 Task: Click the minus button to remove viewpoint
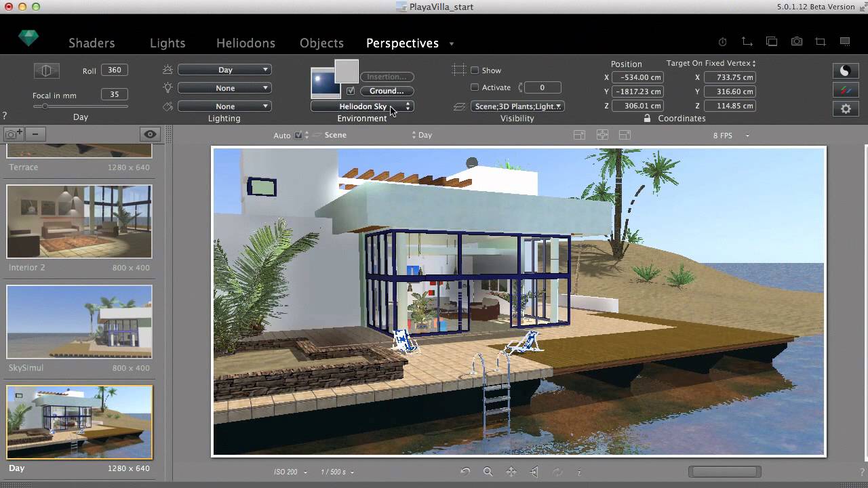(x=35, y=134)
